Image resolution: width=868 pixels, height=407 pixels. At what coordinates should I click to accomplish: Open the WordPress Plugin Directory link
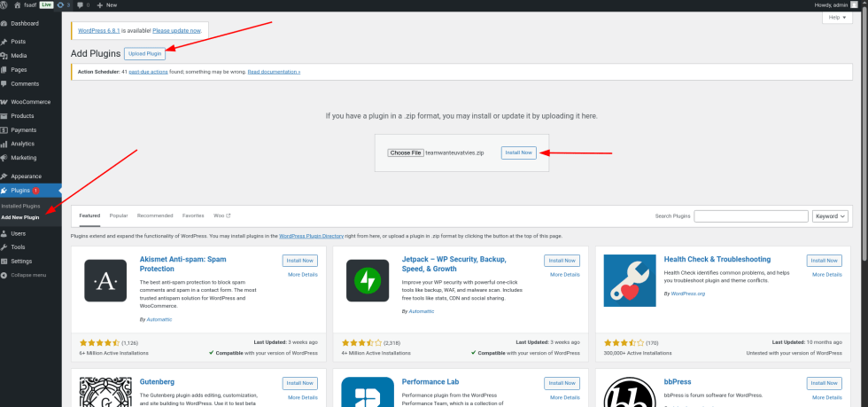tap(312, 236)
